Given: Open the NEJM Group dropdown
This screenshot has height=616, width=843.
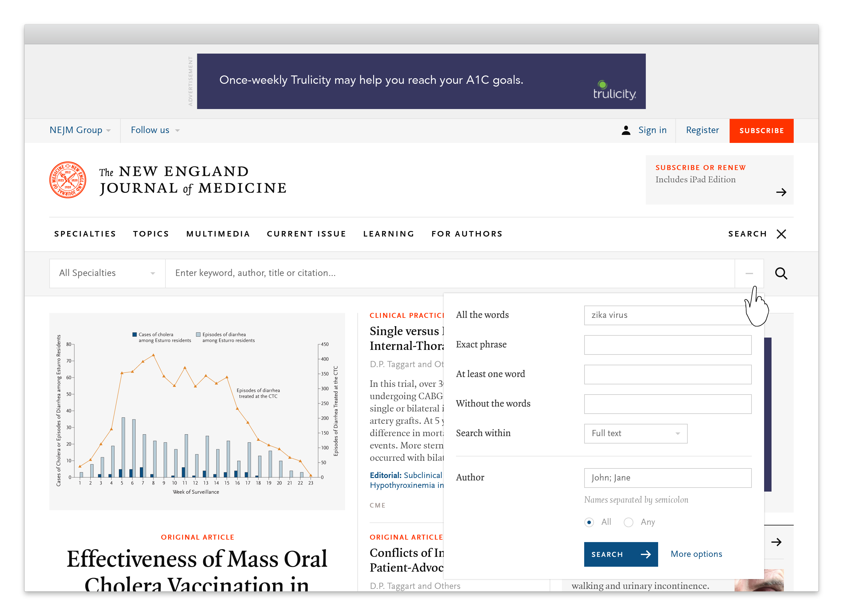Looking at the screenshot, I should [x=80, y=130].
